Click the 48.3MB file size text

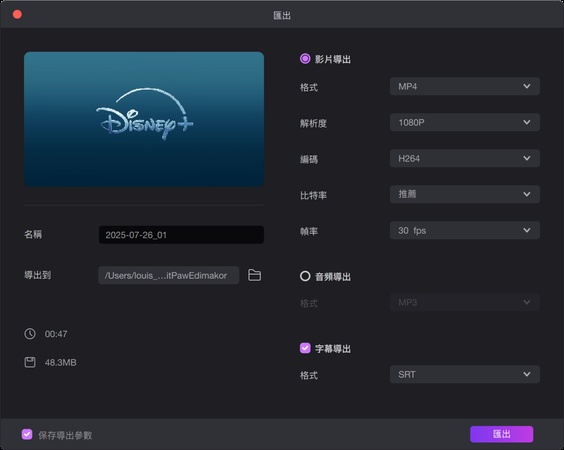(61, 362)
